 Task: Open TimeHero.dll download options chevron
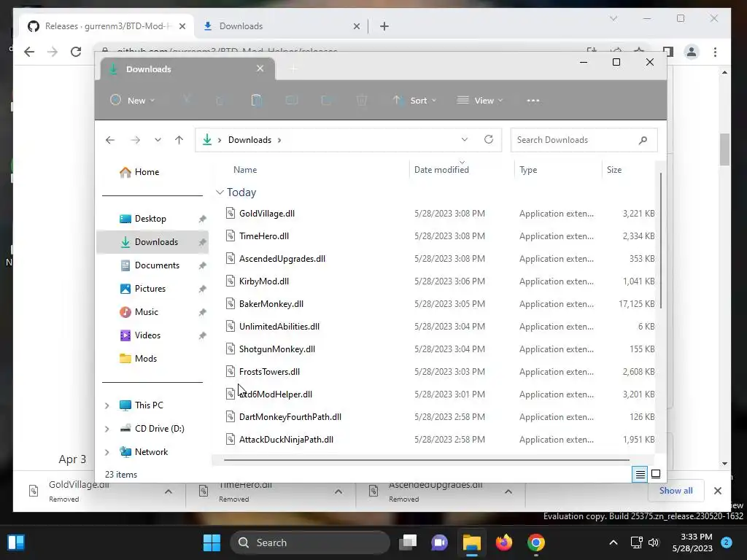coord(338,491)
